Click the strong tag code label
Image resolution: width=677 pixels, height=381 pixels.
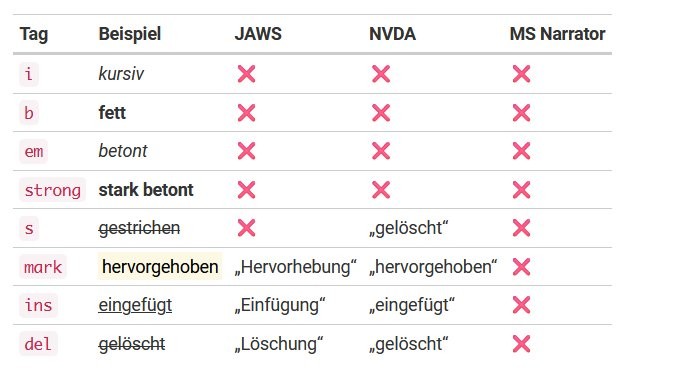(53, 190)
